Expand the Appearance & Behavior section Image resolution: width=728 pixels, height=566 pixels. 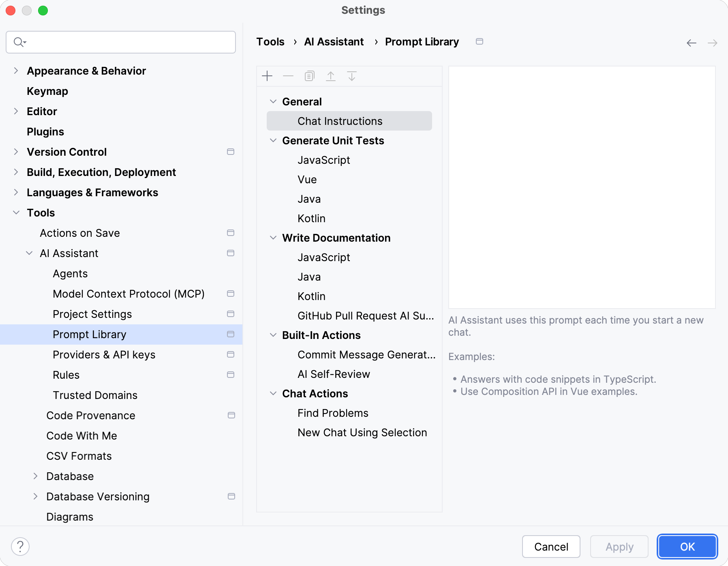click(x=16, y=71)
